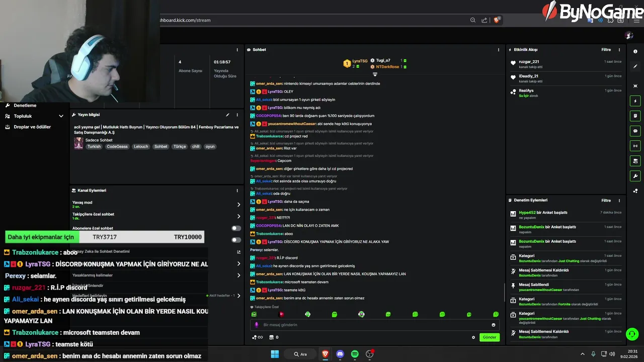The height and width of the screenshot is (362, 644).
Task: Click the purple microphone icon in chat input
Action: pos(257,325)
